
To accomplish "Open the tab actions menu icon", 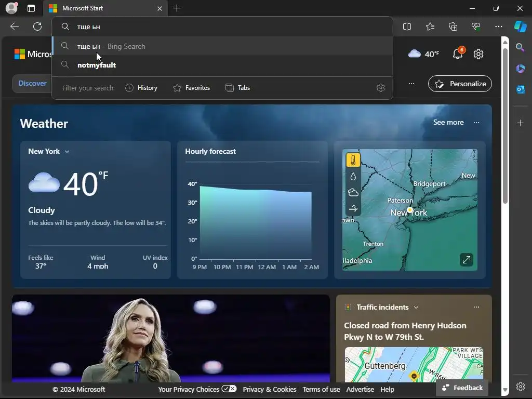I will [x=31, y=8].
